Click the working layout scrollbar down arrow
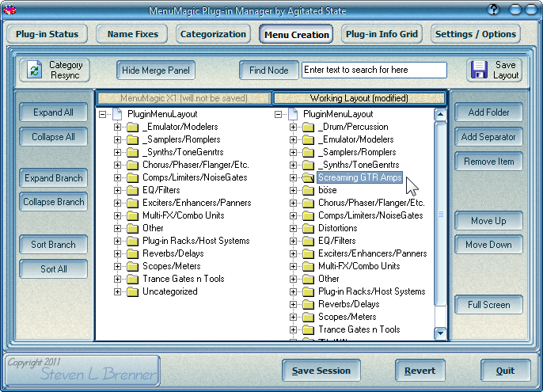The image size is (543, 392). (x=440, y=333)
